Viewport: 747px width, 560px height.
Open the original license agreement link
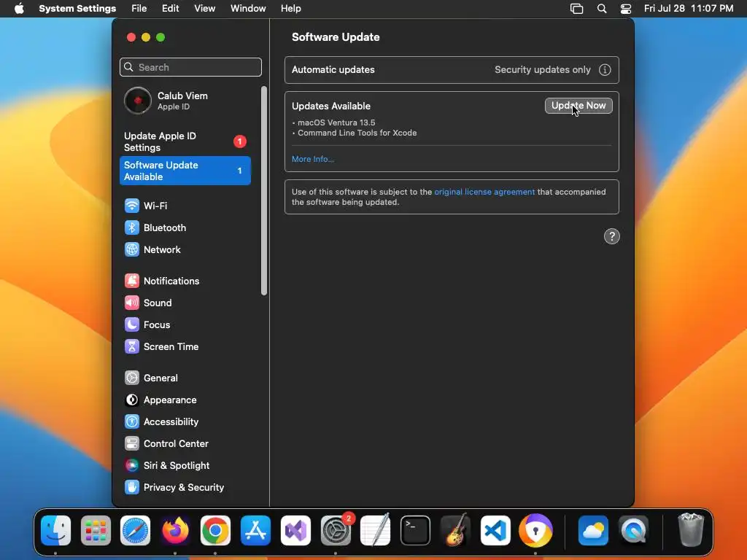tap(484, 192)
